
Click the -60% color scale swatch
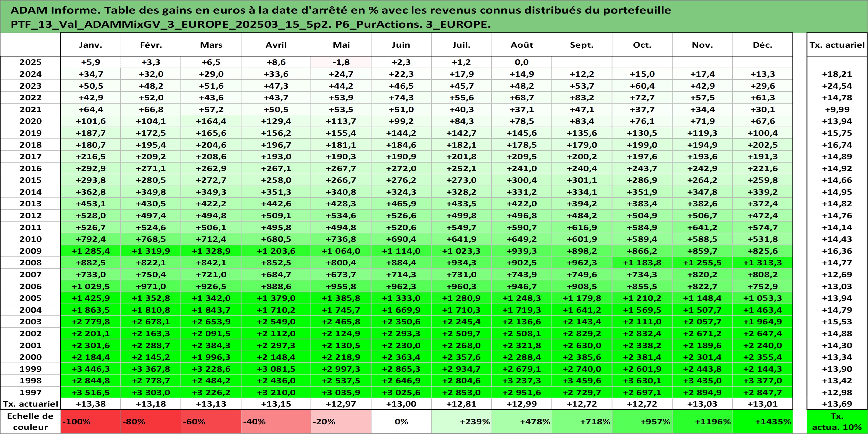click(211, 422)
